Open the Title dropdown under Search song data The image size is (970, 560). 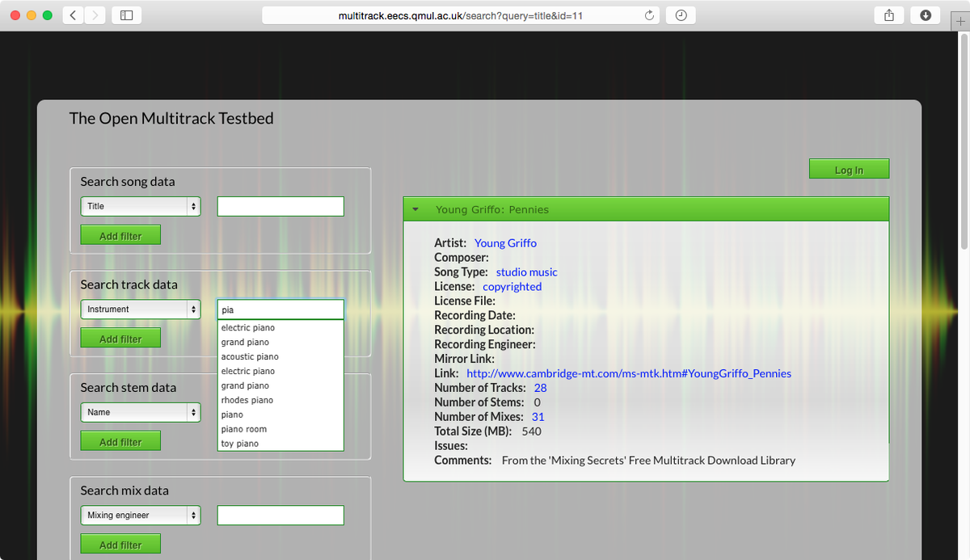[141, 206]
